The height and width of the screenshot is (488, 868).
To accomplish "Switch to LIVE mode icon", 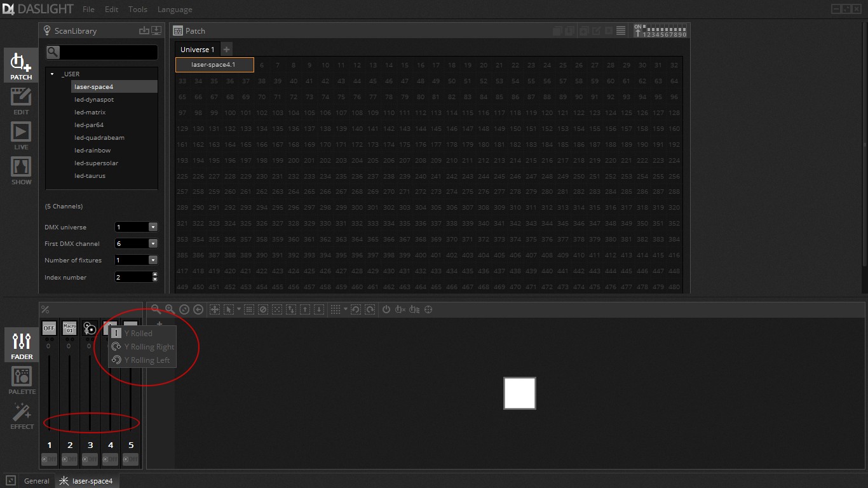I will click(x=21, y=135).
